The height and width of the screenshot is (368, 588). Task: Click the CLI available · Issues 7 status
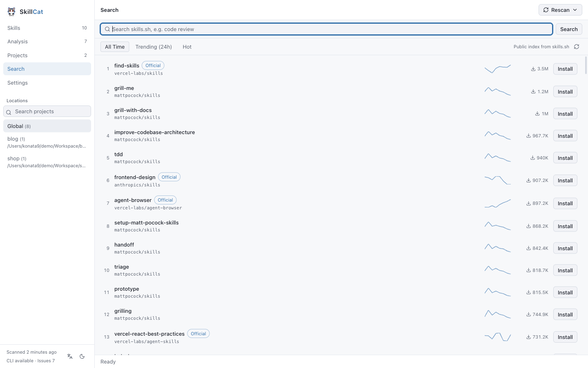click(x=31, y=361)
